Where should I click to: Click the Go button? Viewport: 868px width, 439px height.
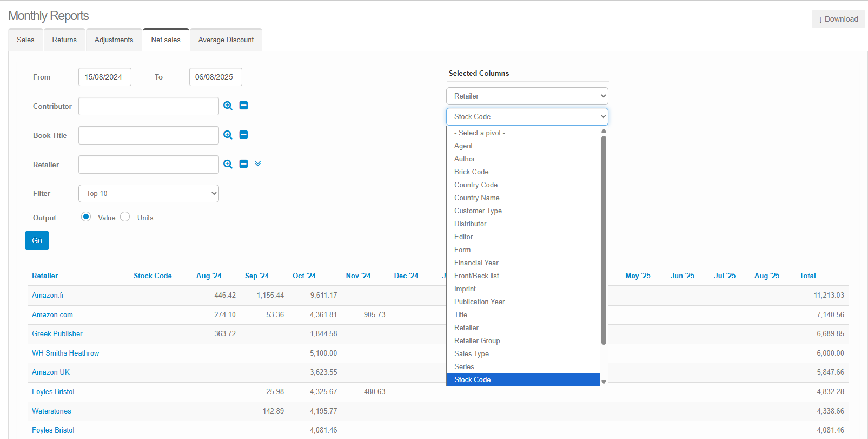37,240
